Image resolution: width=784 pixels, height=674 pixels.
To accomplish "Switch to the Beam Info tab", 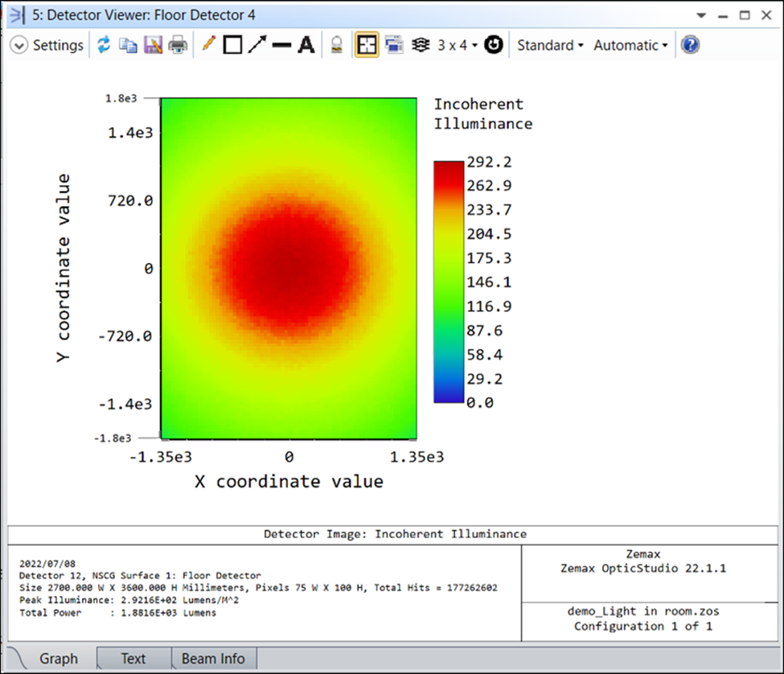I will 213,659.
